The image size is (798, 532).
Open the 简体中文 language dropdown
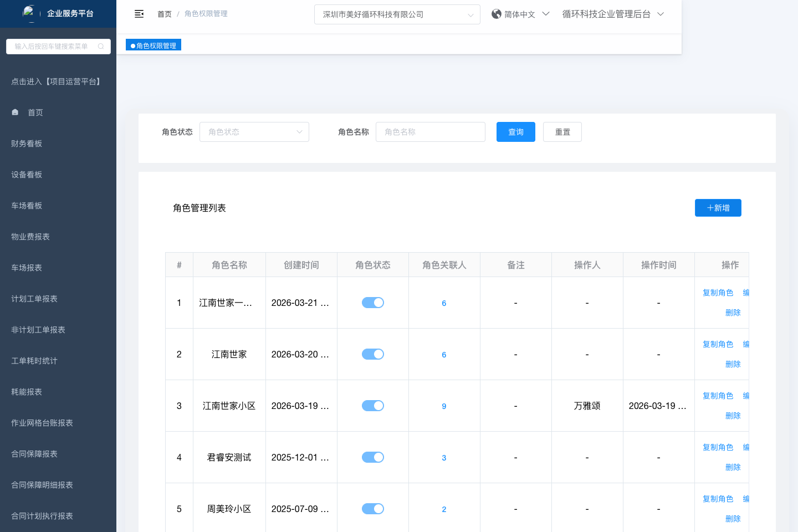(521, 14)
